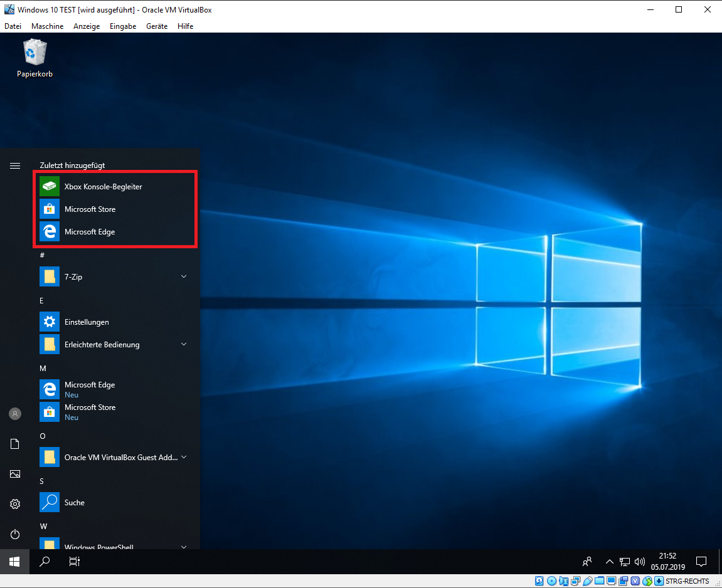Click VirtualBox display status icon
This screenshot has width=722, height=588.
click(612, 580)
